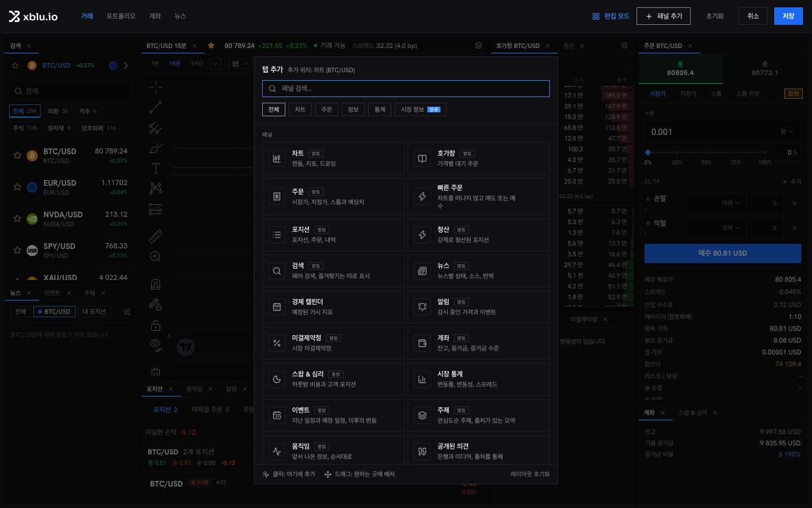Add the 미결제약정 open interest panel
The width and height of the screenshot is (812, 508).
[x=333, y=343]
